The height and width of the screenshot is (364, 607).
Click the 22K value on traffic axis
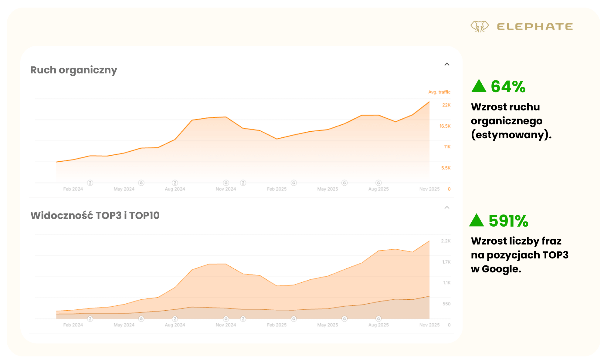pos(446,105)
